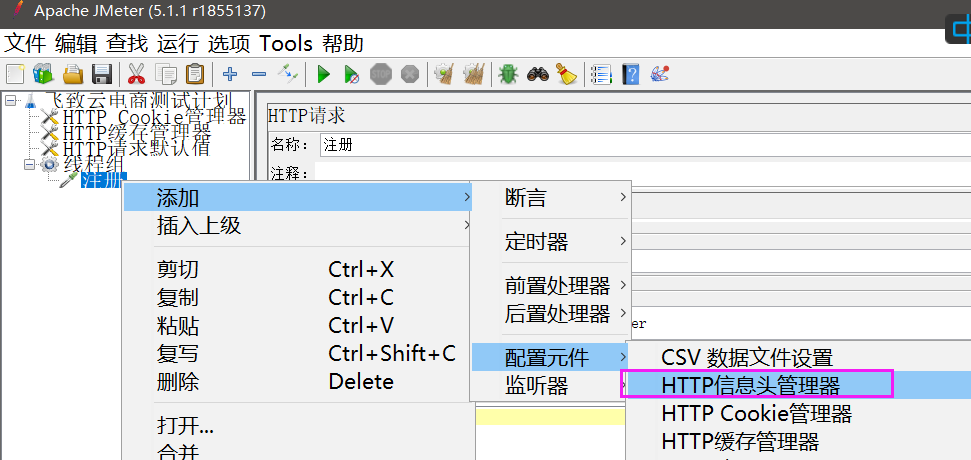Click the Cut scissors toolbar icon
The height and width of the screenshot is (460, 971).
pos(136,75)
